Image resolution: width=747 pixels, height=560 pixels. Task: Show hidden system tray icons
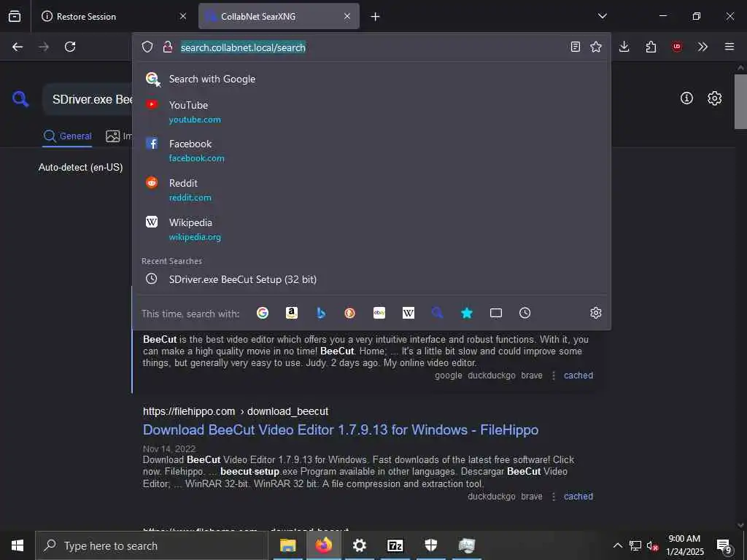coord(617,545)
